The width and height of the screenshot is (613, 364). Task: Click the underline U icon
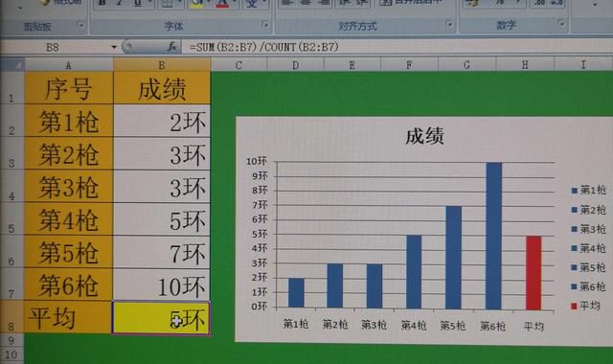click(x=138, y=3)
